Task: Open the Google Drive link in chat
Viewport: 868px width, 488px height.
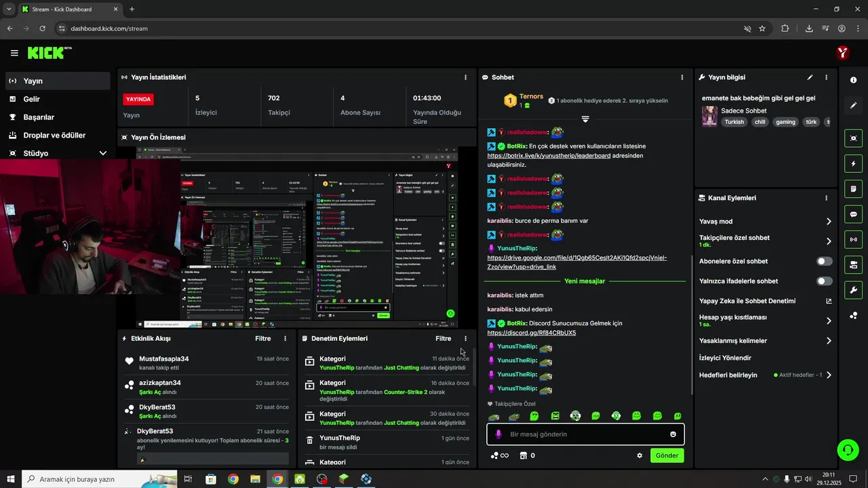Action: (x=576, y=262)
